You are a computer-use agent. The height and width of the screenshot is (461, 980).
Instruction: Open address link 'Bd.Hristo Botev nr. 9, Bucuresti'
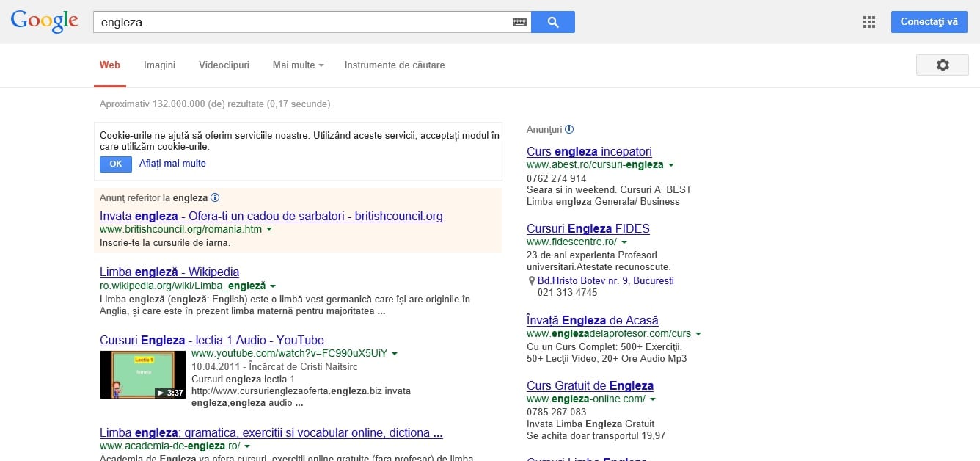tap(606, 281)
